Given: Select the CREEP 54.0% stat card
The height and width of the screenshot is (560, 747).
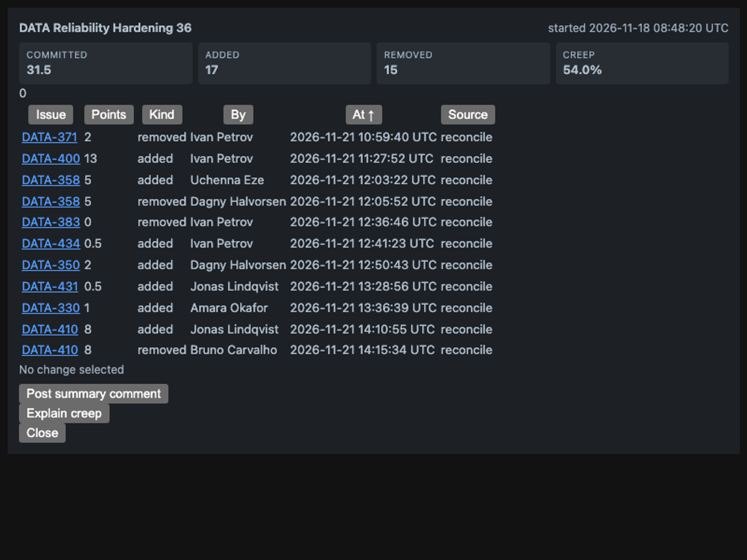Looking at the screenshot, I should [x=642, y=63].
